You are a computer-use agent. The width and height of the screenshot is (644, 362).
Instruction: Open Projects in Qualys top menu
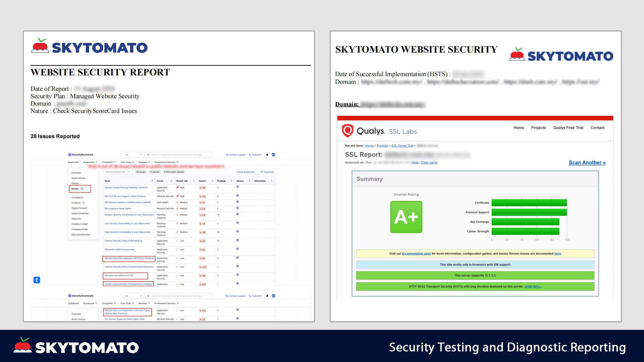pos(538,128)
